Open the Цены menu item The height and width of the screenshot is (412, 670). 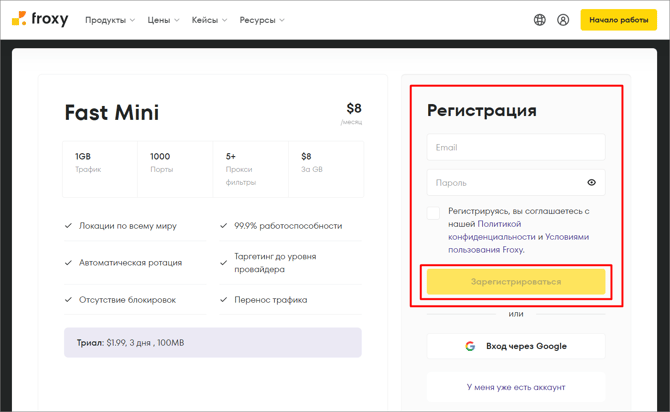159,20
